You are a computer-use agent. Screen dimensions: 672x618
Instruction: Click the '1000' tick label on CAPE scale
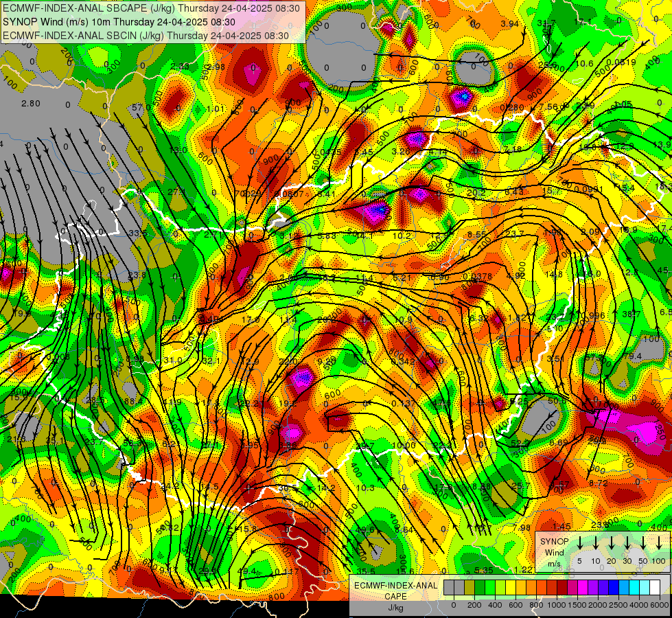click(x=557, y=605)
